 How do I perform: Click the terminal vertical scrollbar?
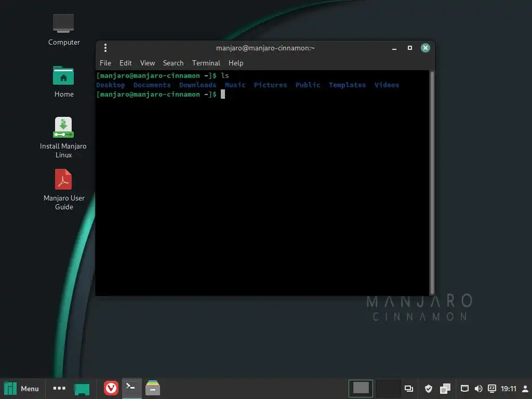pos(432,183)
